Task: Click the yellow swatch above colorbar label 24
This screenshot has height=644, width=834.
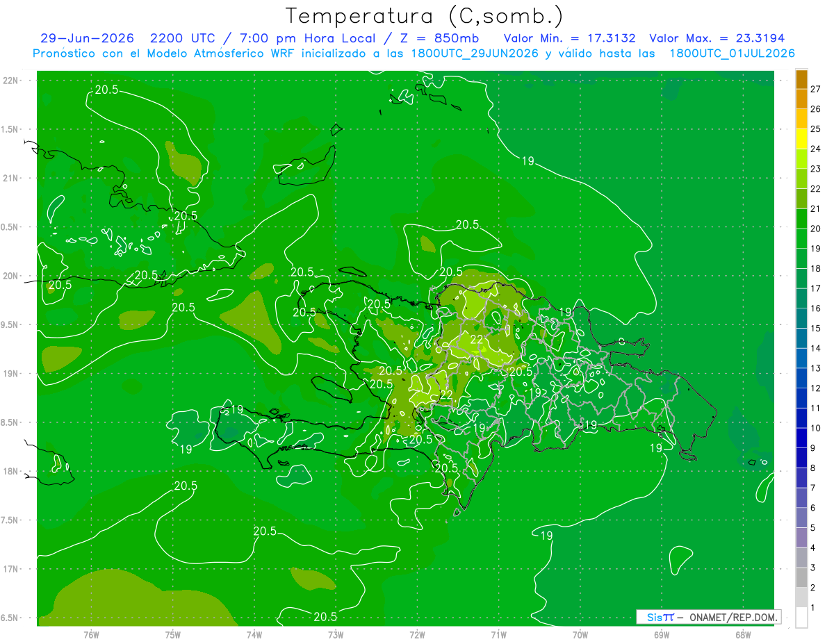Action: (x=801, y=139)
